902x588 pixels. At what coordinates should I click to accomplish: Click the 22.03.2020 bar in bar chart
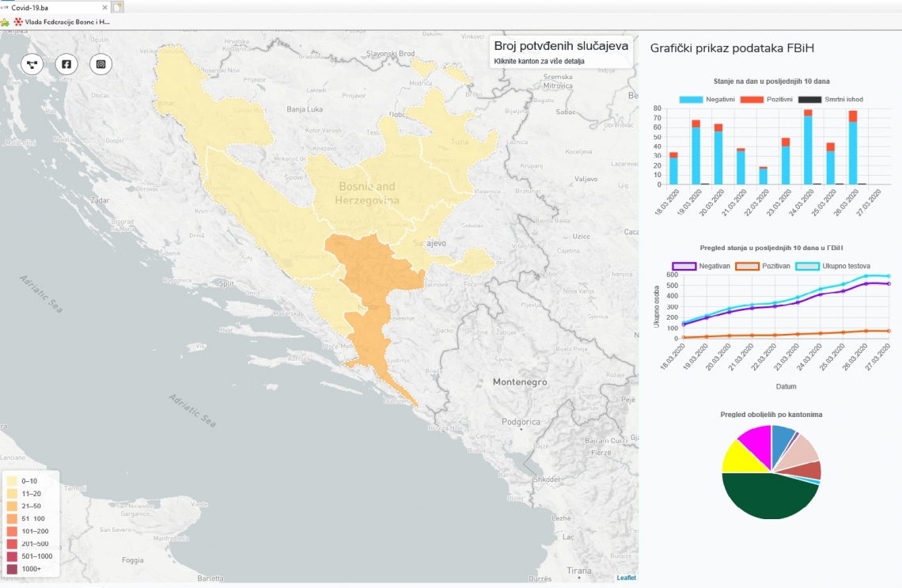pyautogui.click(x=764, y=176)
